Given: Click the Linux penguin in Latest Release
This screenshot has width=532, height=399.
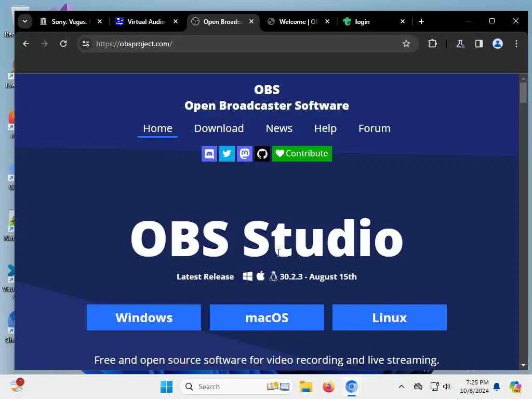Looking at the screenshot, I should 273,276.
